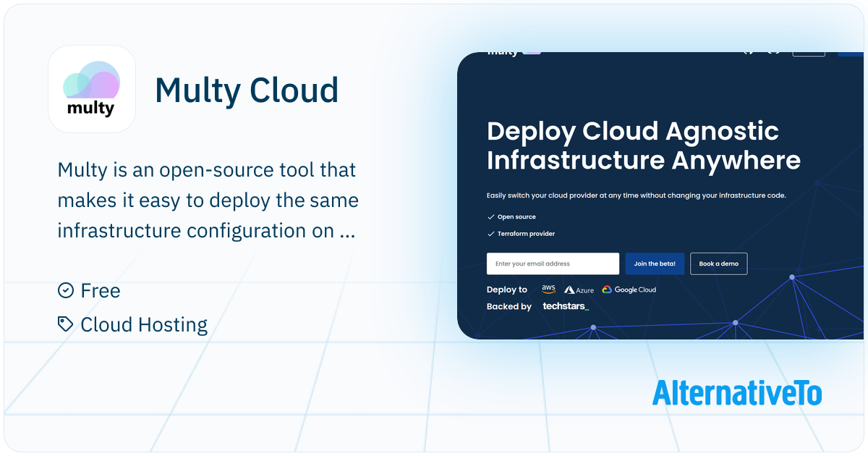Screen dimensions: 868x456
Task: Click the circled checkmark icon beside Free
Action: (66, 290)
